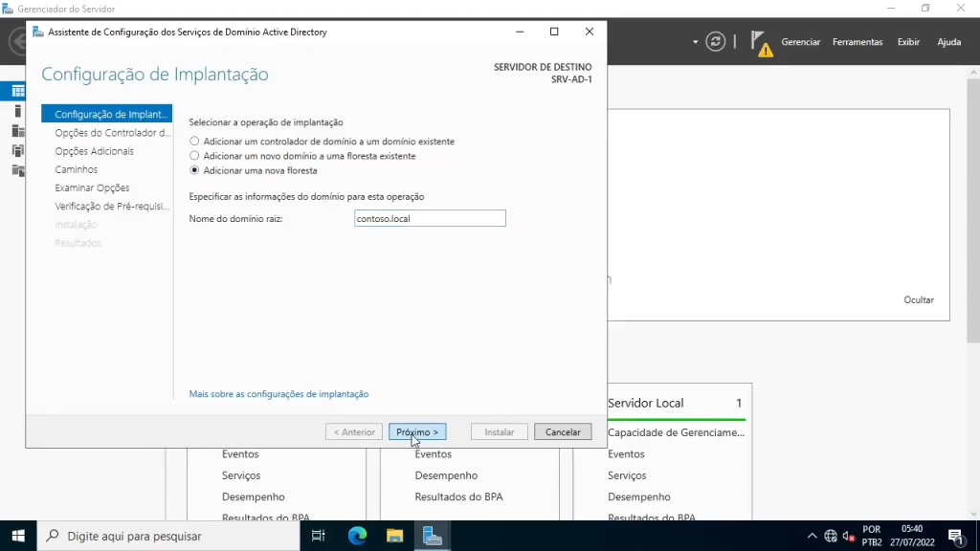Click the 'Servidor Local' tile heading
Screen dimensions: 980x551
click(x=646, y=403)
